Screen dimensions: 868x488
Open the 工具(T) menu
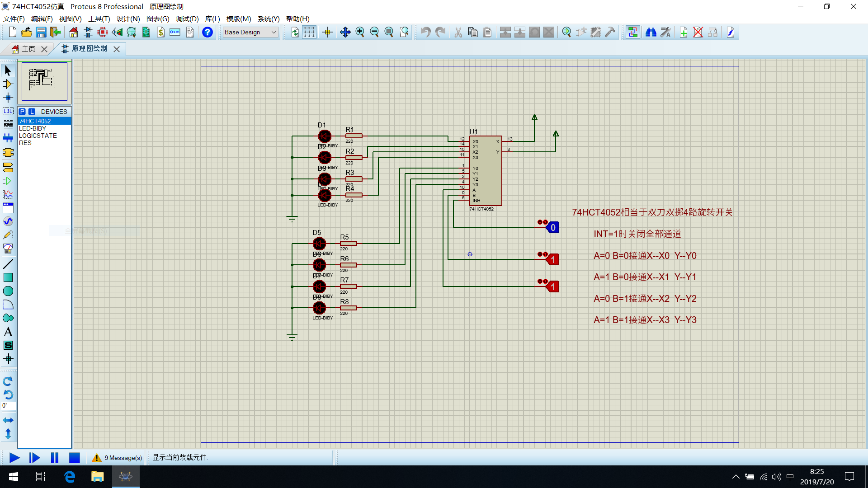click(99, 19)
